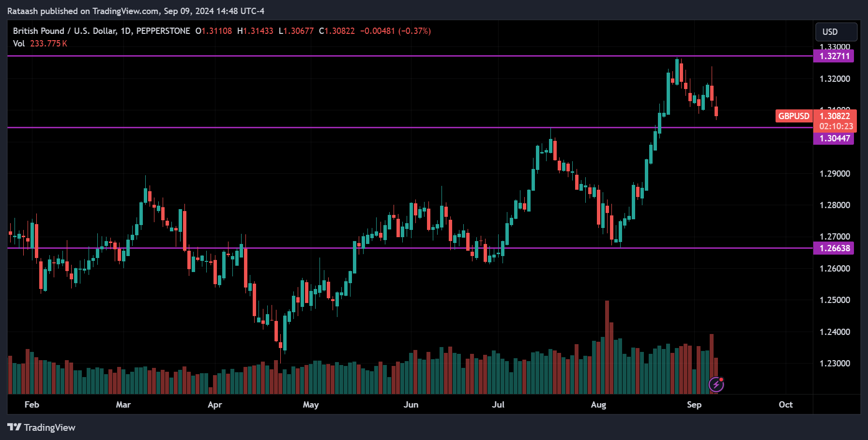The image size is (868, 440).
Task: Click the current price label 1.30822
Action: pyautogui.click(x=835, y=116)
